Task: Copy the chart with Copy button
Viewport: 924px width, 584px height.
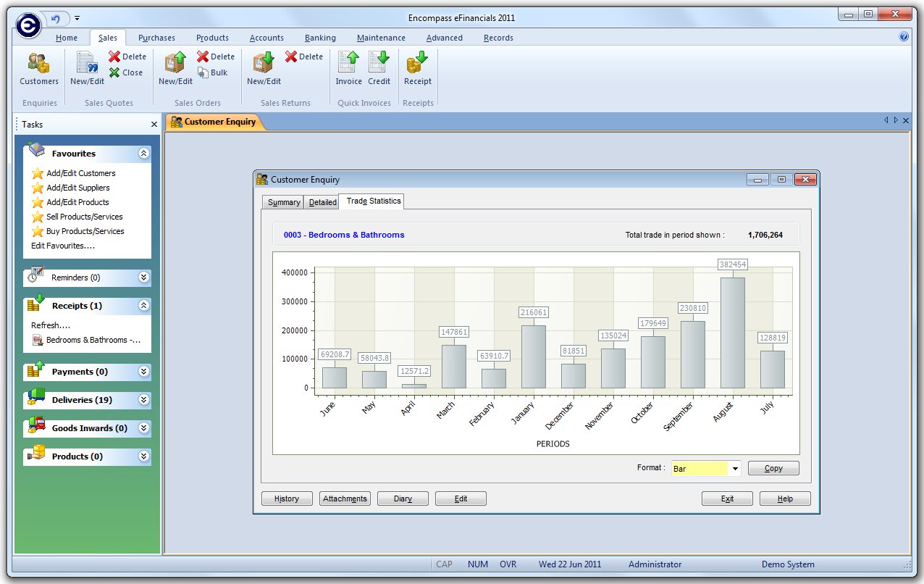Action: coord(773,468)
